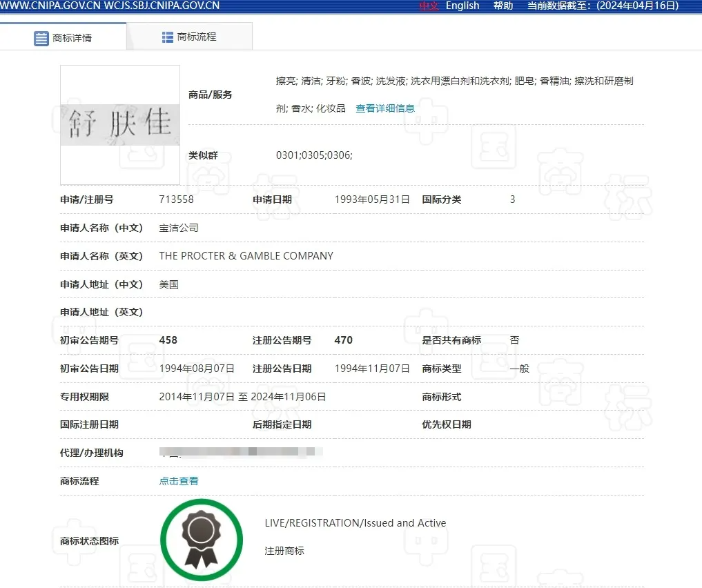
Task: Click registration announcement date 1994年11月07日
Action: [372, 369]
